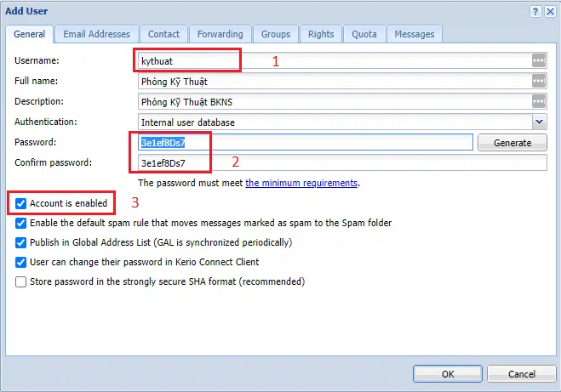Generate a new password
Screen dimensions: 561x392
(x=512, y=143)
